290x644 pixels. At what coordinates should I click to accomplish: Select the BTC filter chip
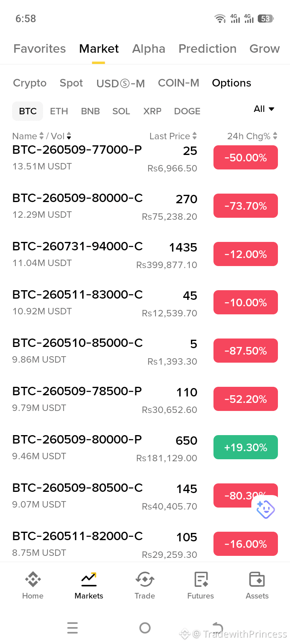coord(28,111)
